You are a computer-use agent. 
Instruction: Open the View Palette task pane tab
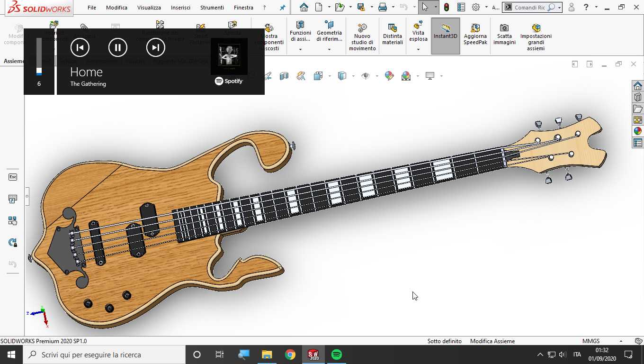(x=638, y=120)
